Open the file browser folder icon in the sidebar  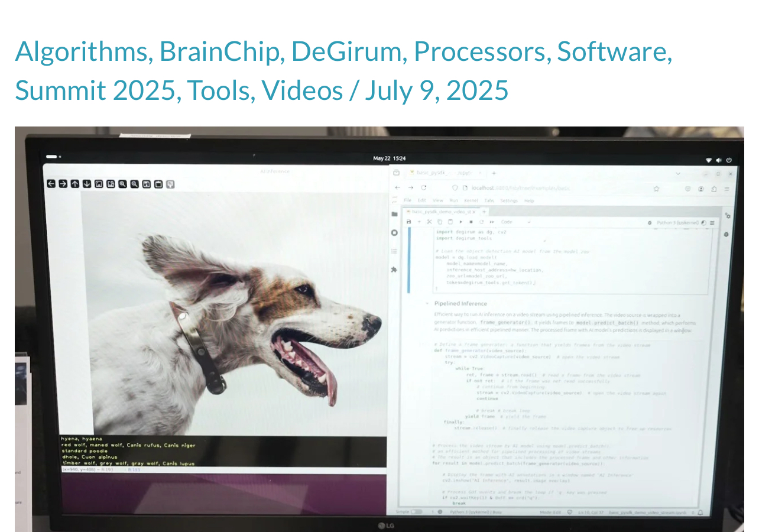pos(394,214)
